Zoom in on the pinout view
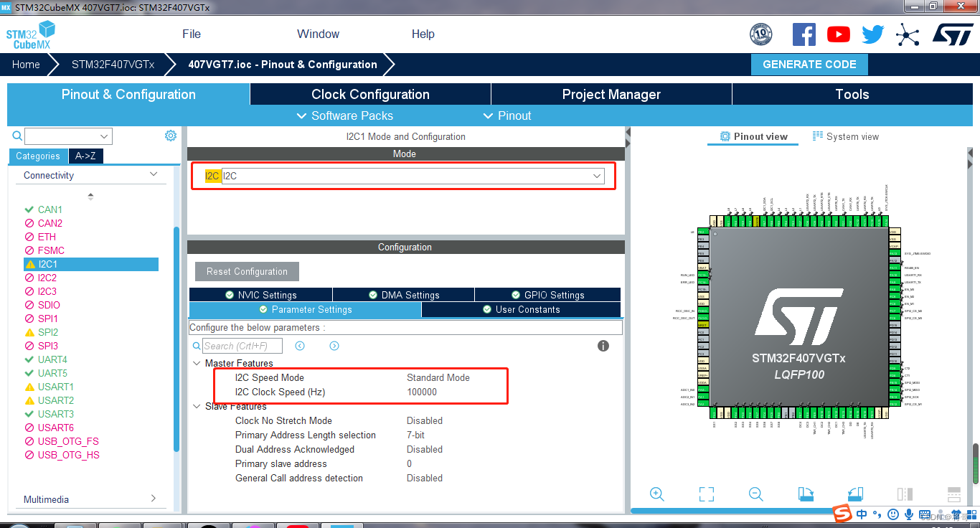Image resolution: width=980 pixels, height=528 pixels. 656,494
